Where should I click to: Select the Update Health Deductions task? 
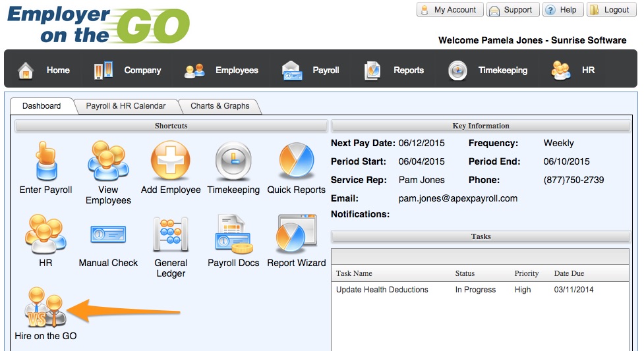382,289
